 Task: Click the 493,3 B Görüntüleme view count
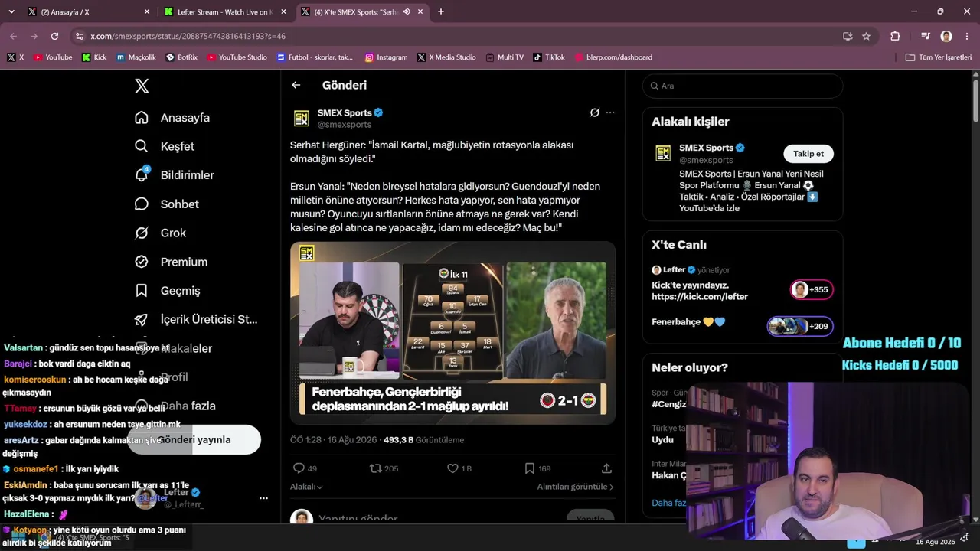(x=423, y=440)
